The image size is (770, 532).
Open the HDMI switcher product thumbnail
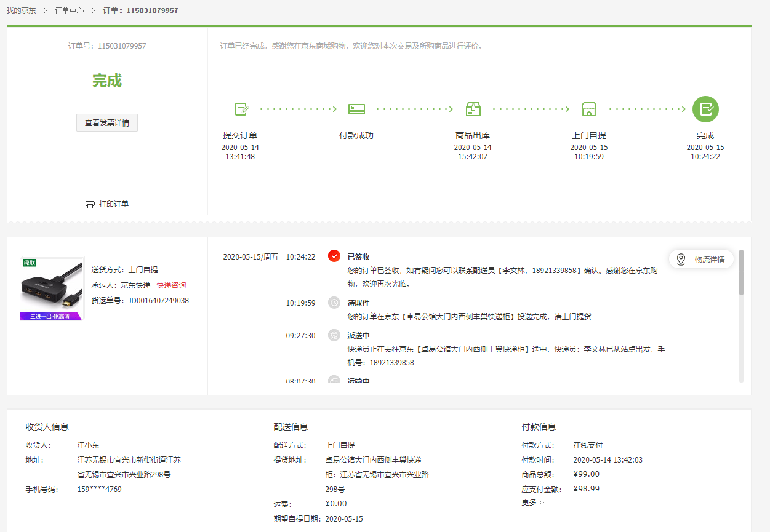(52, 288)
